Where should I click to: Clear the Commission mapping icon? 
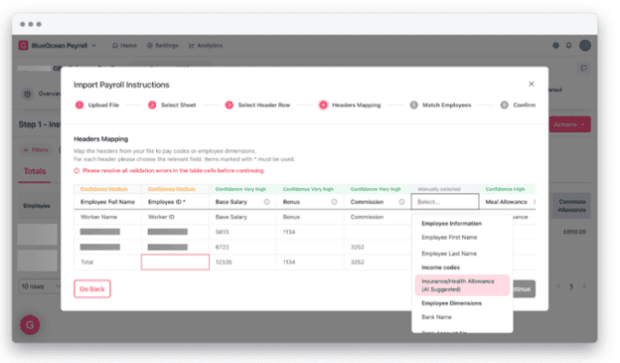[x=402, y=202]
